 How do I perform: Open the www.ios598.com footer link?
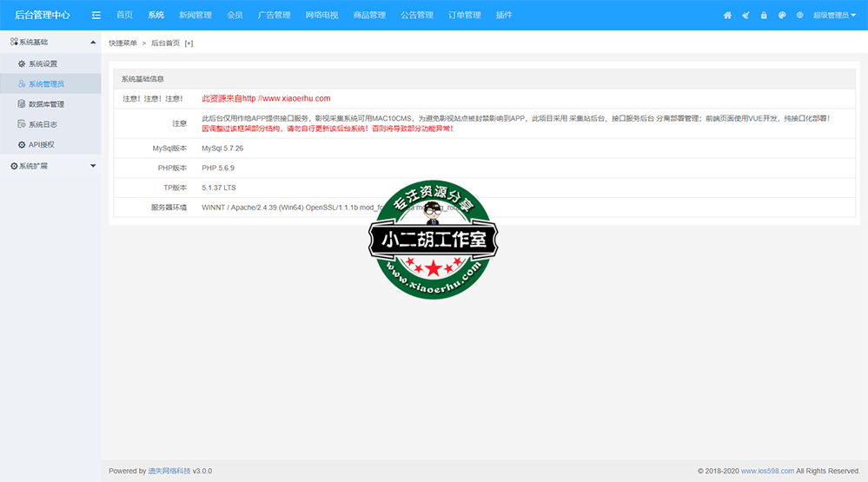[766, 471]
